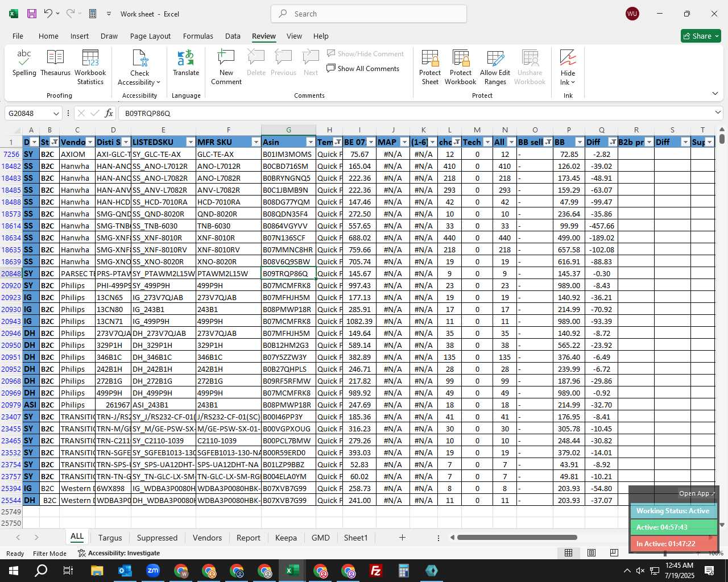Click the calculator icon in quick access toolbar
The height and width of the screenshot is (582, 728).
(x=93, y=14)
